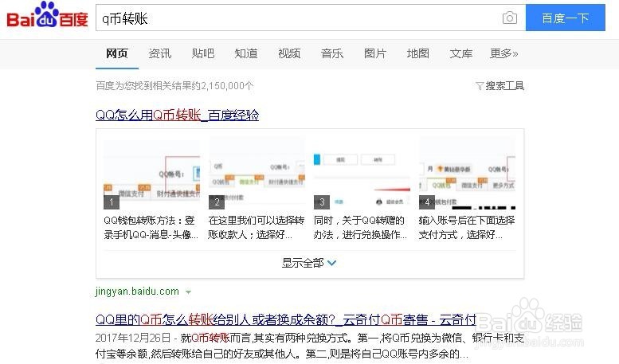Click text 输入账号后在下面选择支付方式
This screenshot has height=364, width=619.
(467, 228)
